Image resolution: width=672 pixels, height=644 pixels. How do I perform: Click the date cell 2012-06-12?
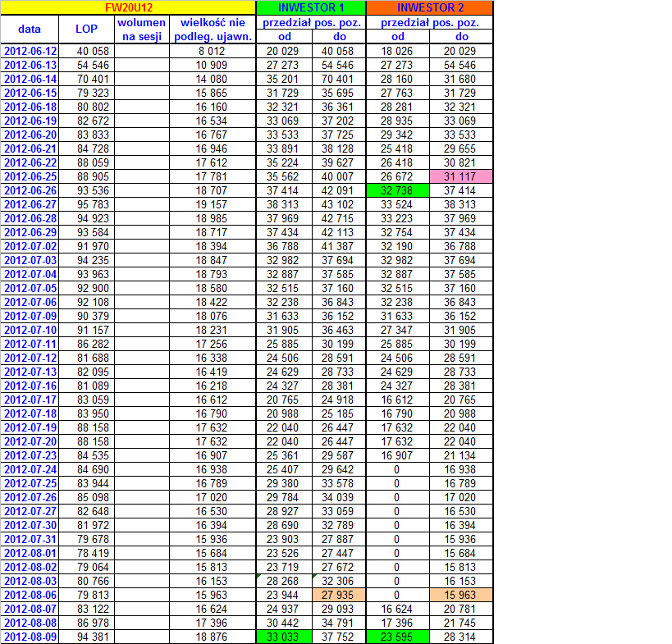pos(30,51)
